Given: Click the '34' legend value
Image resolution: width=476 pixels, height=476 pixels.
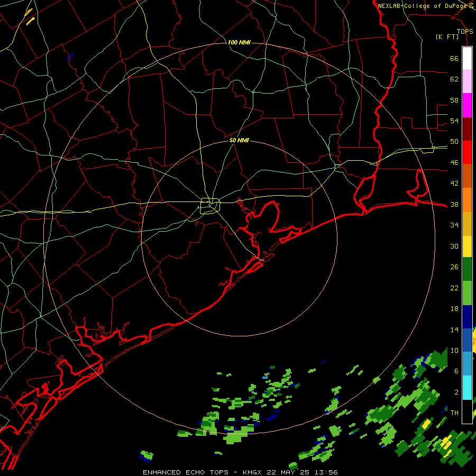Looking at the screenshot, I should click(x=454, y=225).
